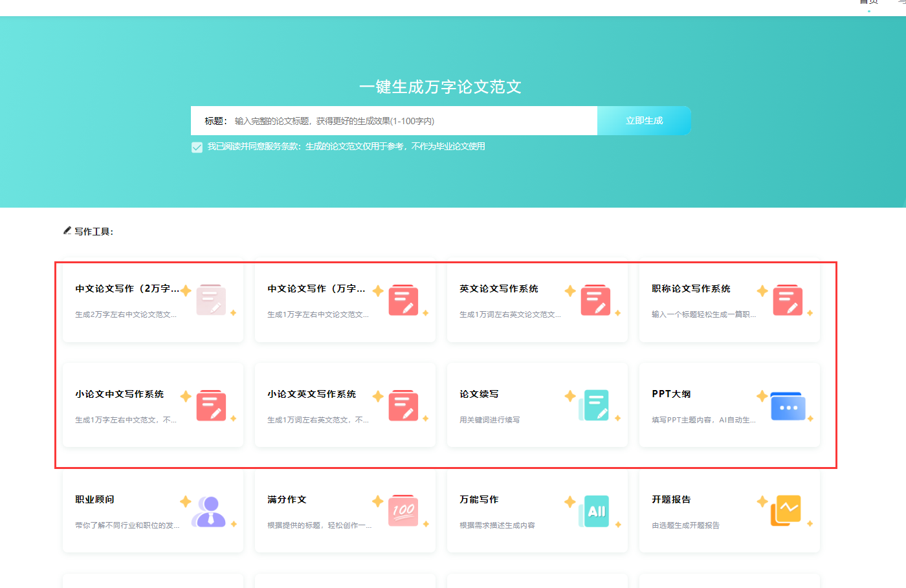The width and height of the screenshot is (906, 588).
Task: Click the 开题报告 orange chart icon
Action: [786, 510]
